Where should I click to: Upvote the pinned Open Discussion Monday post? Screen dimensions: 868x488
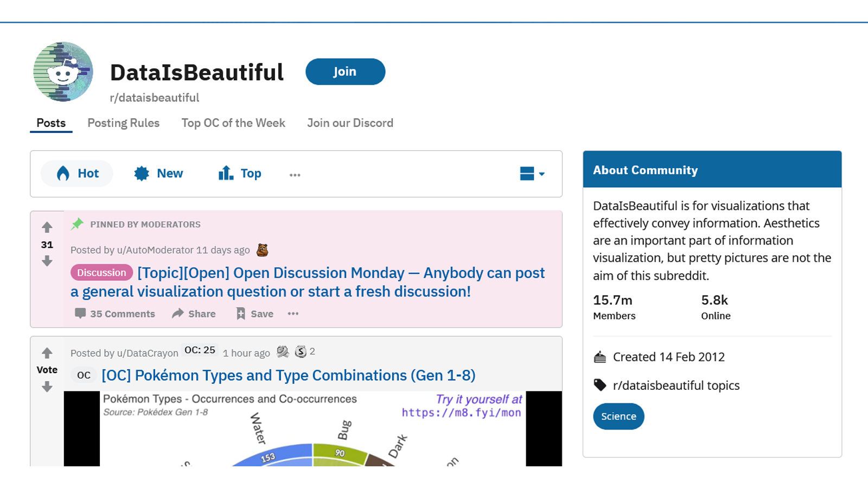pos(47,227)
